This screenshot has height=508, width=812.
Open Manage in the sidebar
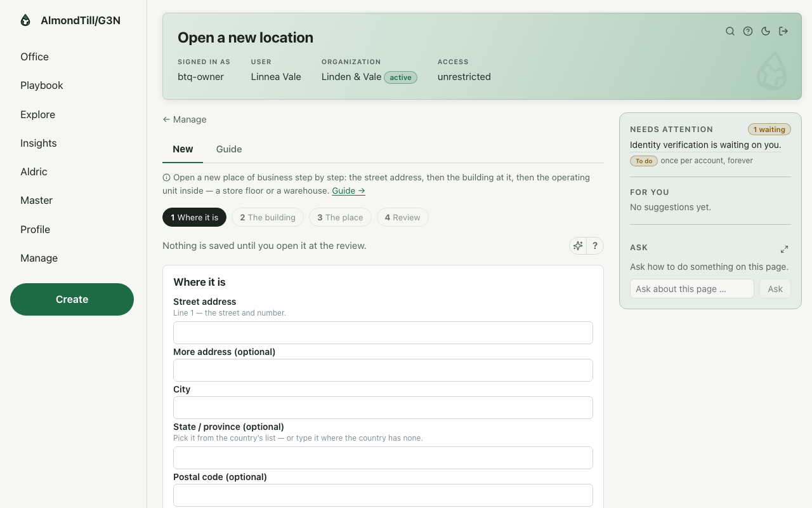(39, 258)
